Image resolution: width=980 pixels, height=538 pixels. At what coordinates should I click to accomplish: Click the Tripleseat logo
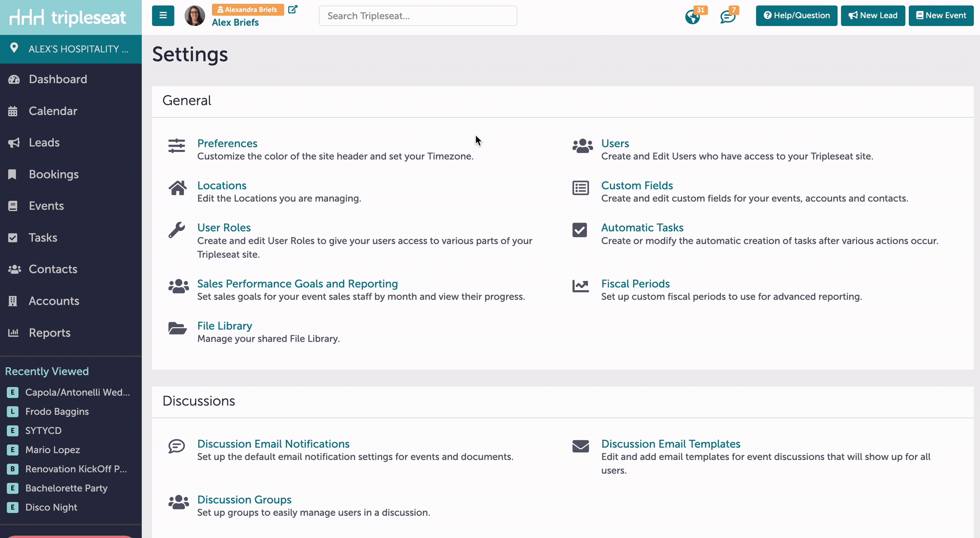pyautogui.click(x=68, y=17)
